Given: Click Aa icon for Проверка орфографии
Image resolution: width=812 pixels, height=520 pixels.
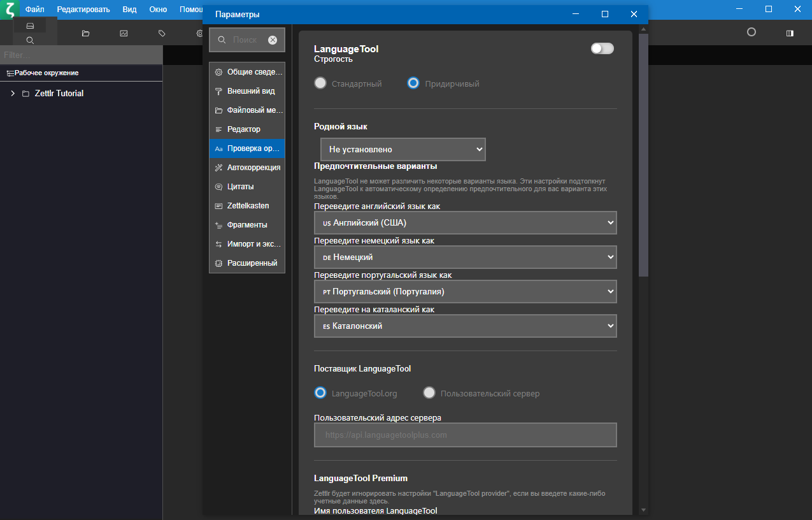Looking at the screenshot, I should [x=218, y=148].
